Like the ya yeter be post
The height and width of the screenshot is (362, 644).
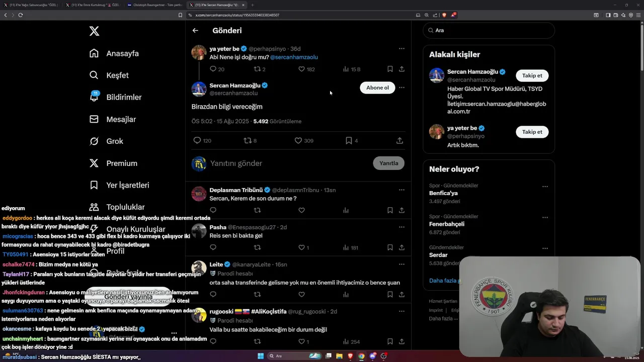click(301, 69)
